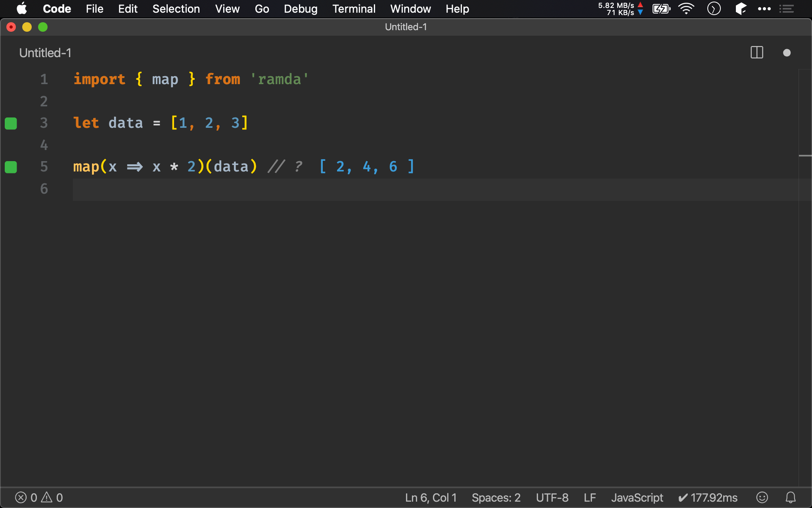Click line number 2 in the gutter
812x508 pixels.
(x=44, y=101)
